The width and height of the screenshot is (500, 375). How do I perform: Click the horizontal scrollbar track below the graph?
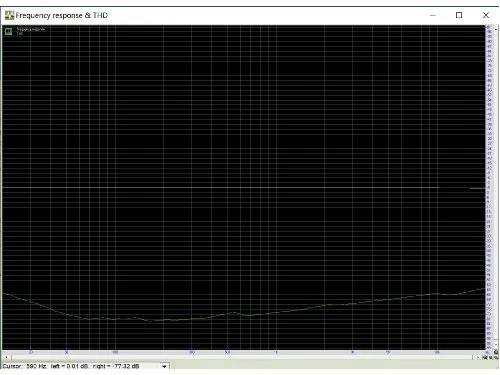(242, 357)
